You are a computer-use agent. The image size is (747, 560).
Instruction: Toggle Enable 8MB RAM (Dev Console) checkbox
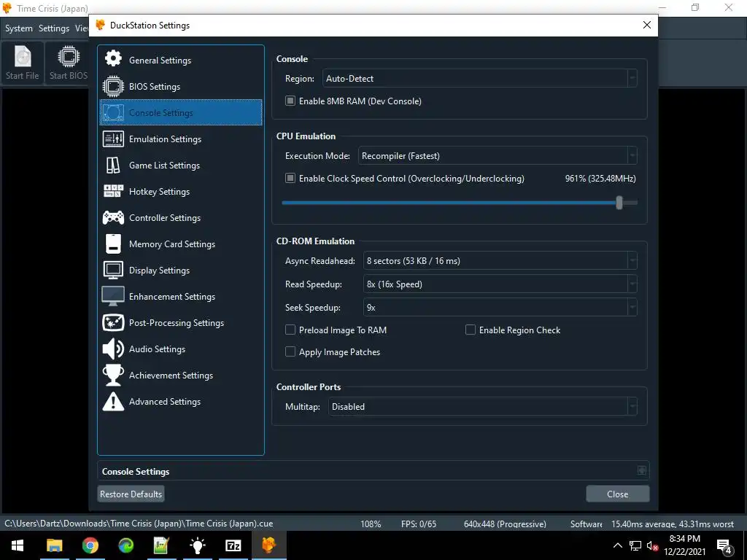290,101
